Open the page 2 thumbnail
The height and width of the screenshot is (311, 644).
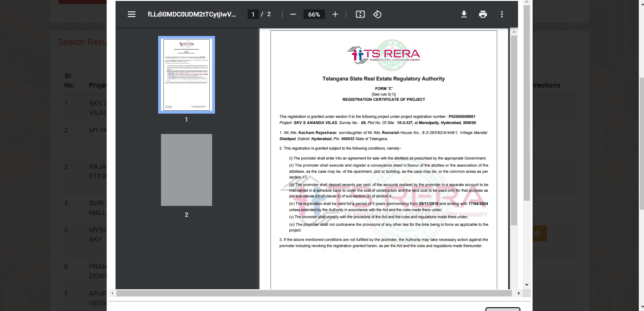[186, 170]
